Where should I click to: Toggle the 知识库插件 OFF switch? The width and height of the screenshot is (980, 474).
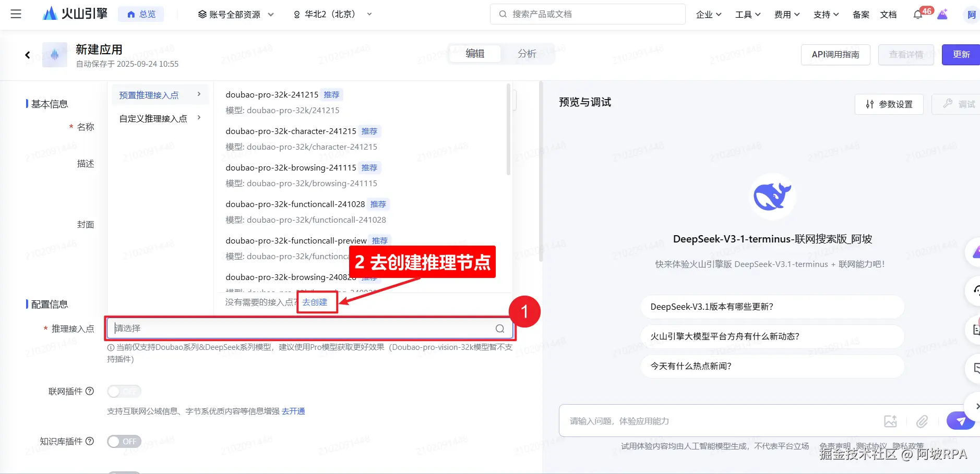click(x=124, y=441)
